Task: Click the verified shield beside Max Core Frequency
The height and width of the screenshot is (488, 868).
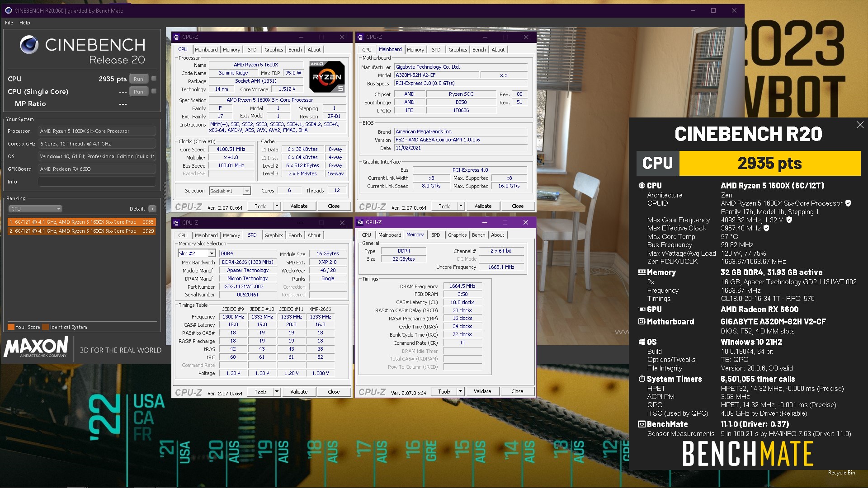Action: tap(789, 220)
